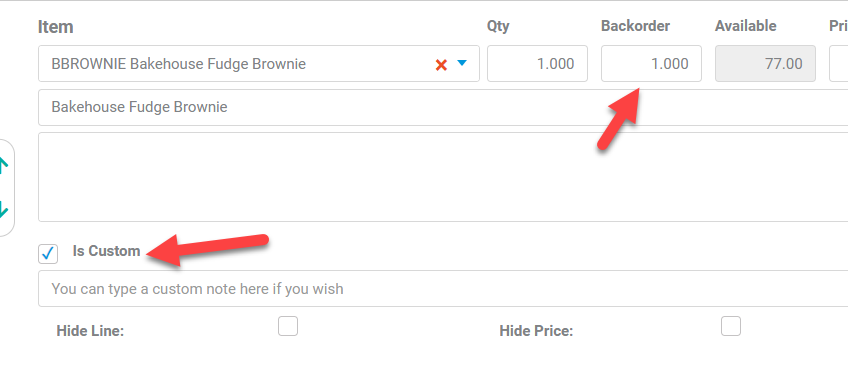Click the Backorder column header
The height and width of the screenshot is (371, 848).
[x=635, y=26]
